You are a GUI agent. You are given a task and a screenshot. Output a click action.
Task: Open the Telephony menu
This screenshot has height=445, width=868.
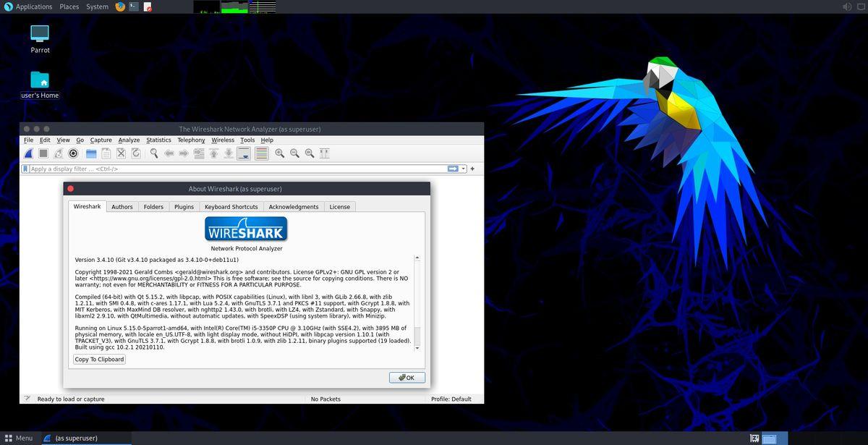[x=191, y=140]
